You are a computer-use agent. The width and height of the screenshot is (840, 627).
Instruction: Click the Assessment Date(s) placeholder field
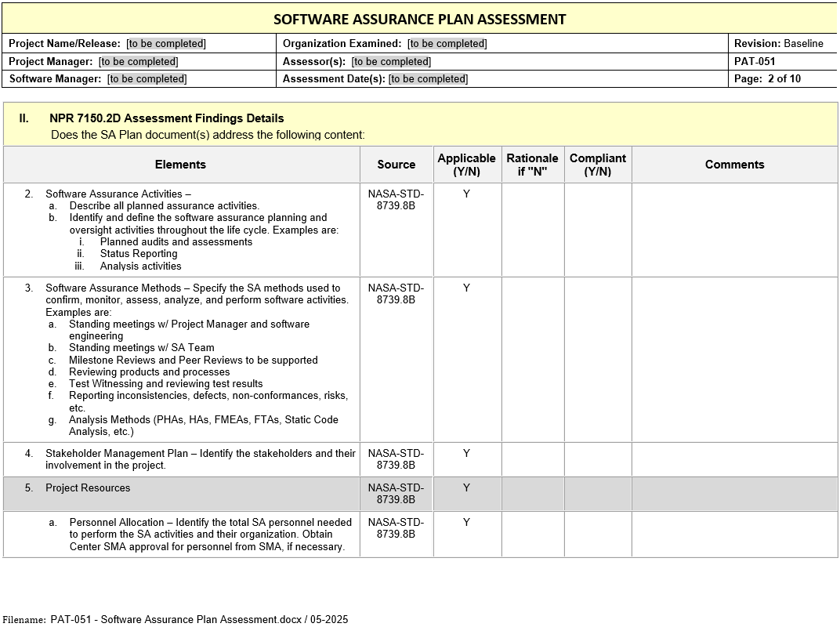pyautogui.click(x=428, y=78)
